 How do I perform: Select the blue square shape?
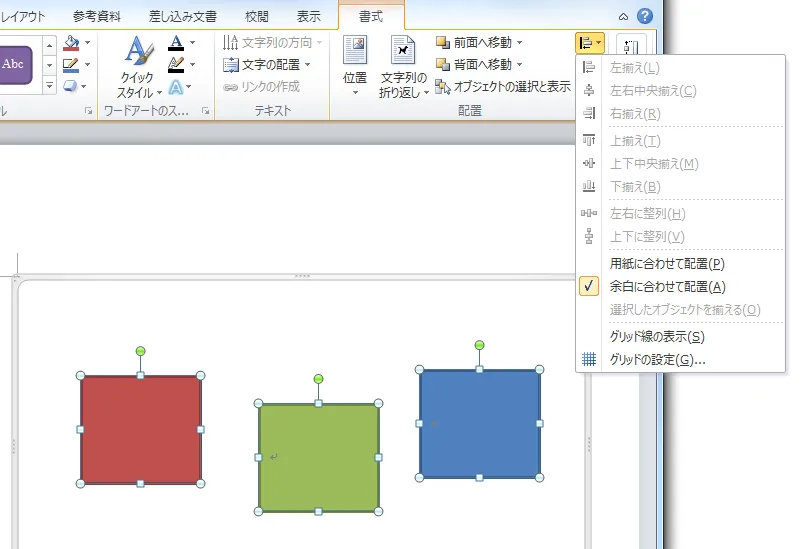(x=479, y=424)
